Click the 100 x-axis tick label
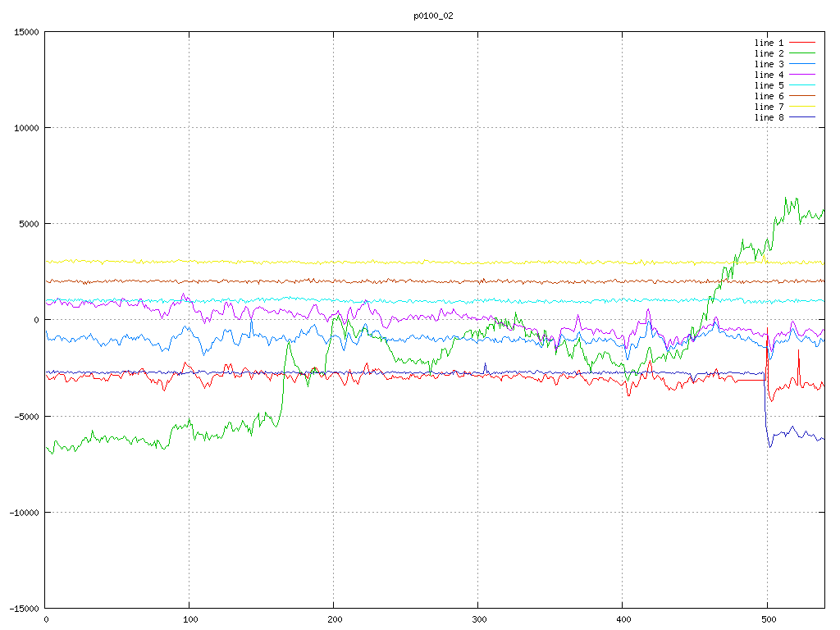This screenshot has width=840, height=630. (x=189, y=620)
